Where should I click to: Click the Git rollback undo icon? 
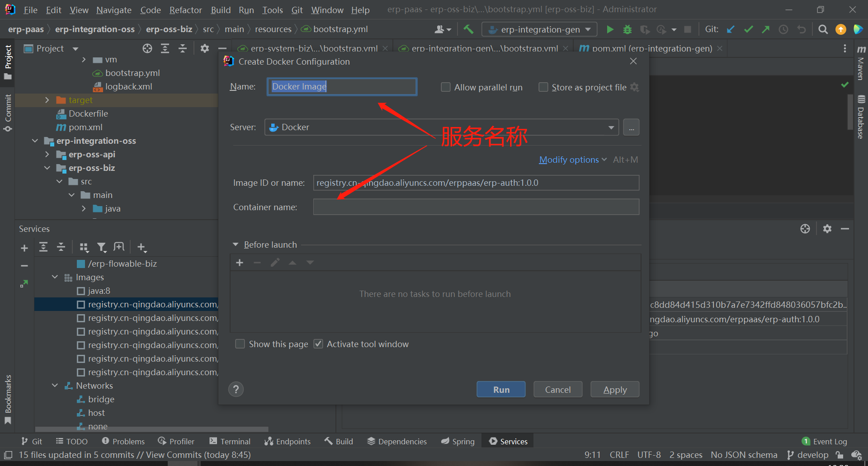pos(802,29)
